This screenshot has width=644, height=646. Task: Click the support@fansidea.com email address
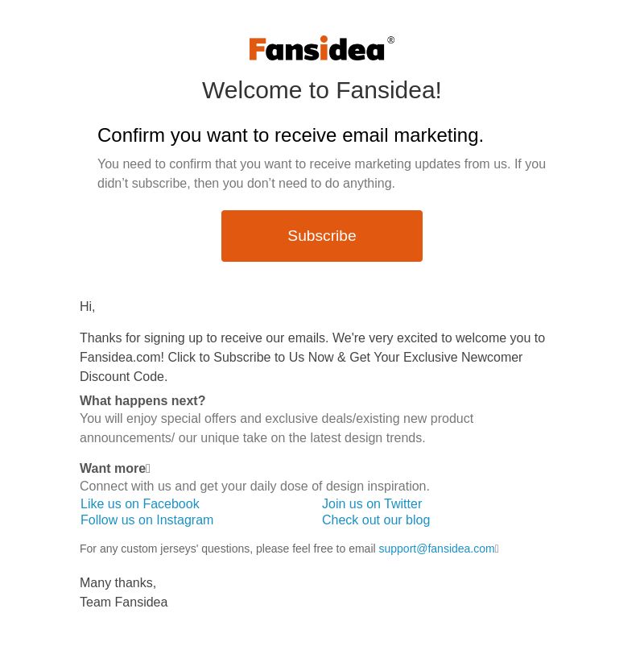pyautogui.click(x=436, y=549)
